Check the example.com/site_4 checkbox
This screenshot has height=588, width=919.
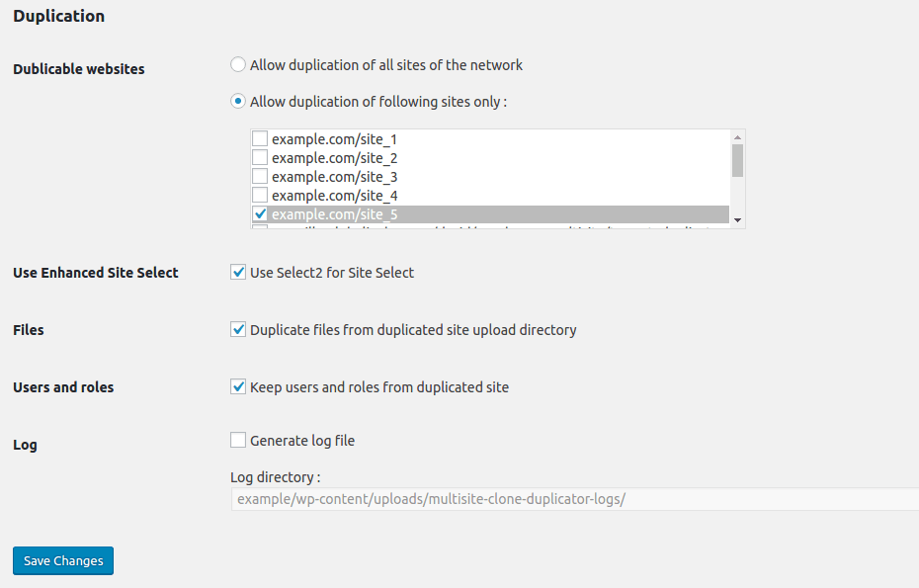[260, 196]
